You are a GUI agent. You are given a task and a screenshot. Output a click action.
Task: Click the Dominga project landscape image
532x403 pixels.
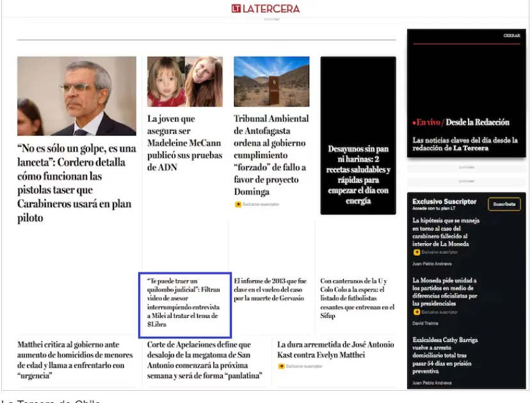(x=271, y=81)
